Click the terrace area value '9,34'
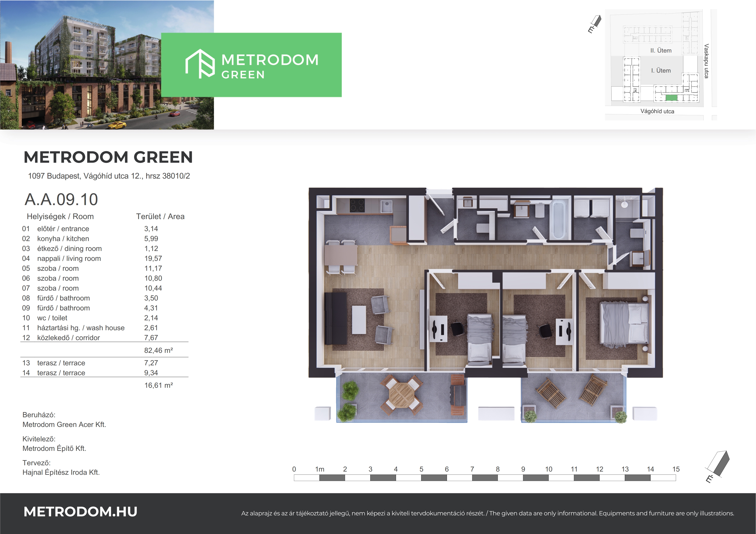Viewport: 756px width, 534px height. click(x=151, y=373)
